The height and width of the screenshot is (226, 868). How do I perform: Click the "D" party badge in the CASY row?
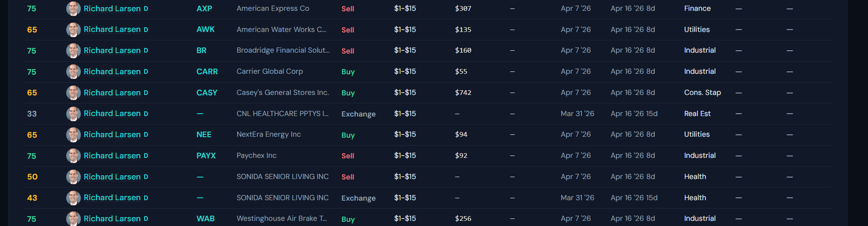pyautogui.click(x=146, y=93)
